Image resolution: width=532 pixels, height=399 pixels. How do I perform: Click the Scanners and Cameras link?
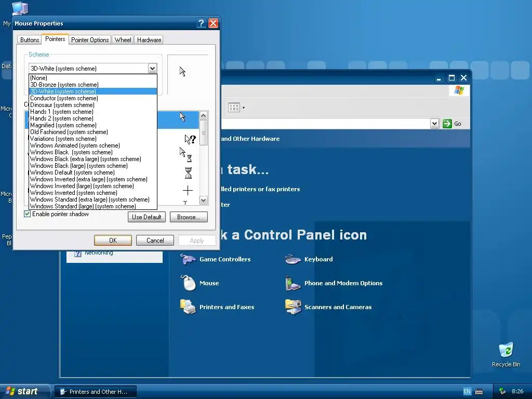pos(338,307)
